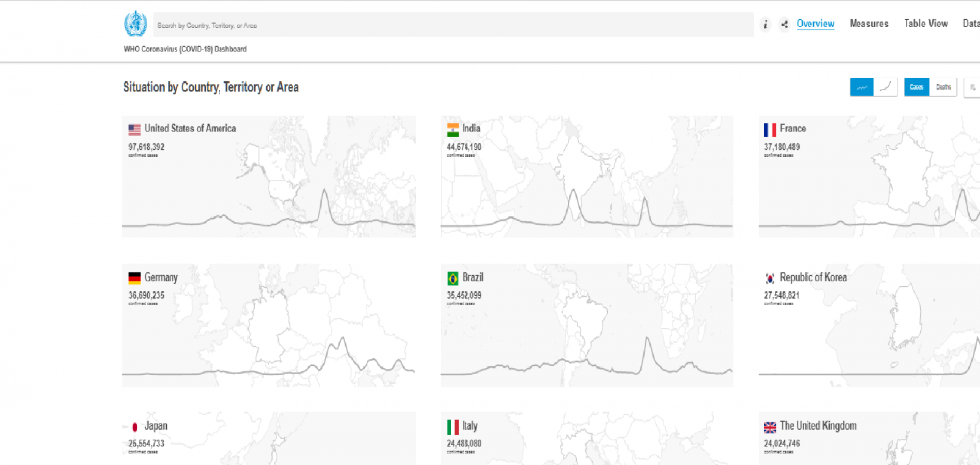Open the France country name link

coord(793,129)
